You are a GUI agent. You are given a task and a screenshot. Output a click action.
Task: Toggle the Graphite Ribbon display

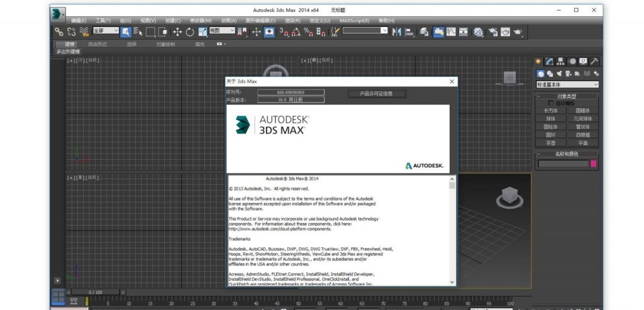point(438,31)
